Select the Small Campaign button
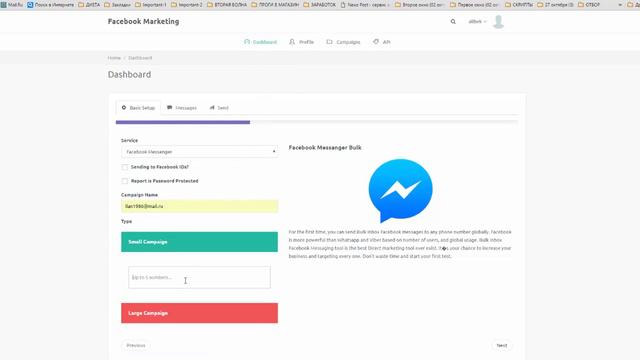Screen dimensions: 640x360 click(200, 242)
